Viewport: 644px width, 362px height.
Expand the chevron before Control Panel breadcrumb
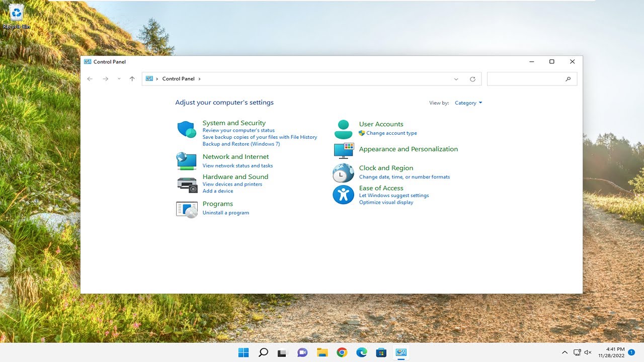click(x=157, y=79)
